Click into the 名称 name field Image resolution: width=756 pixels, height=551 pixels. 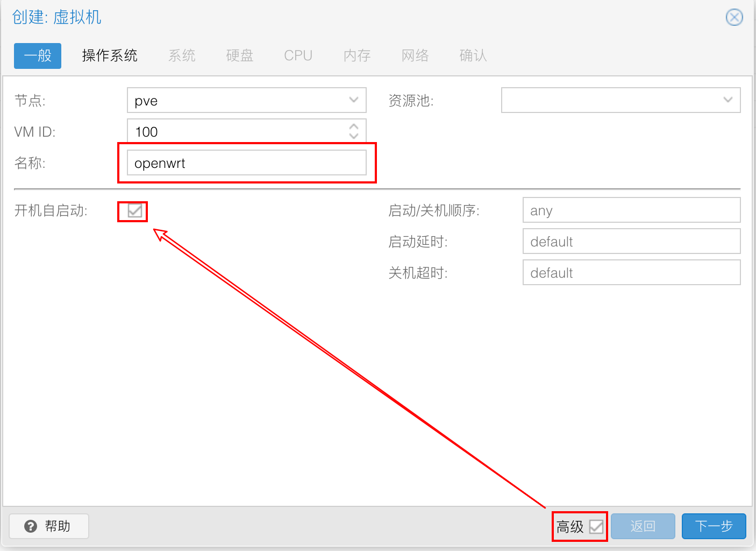(246, 163)
